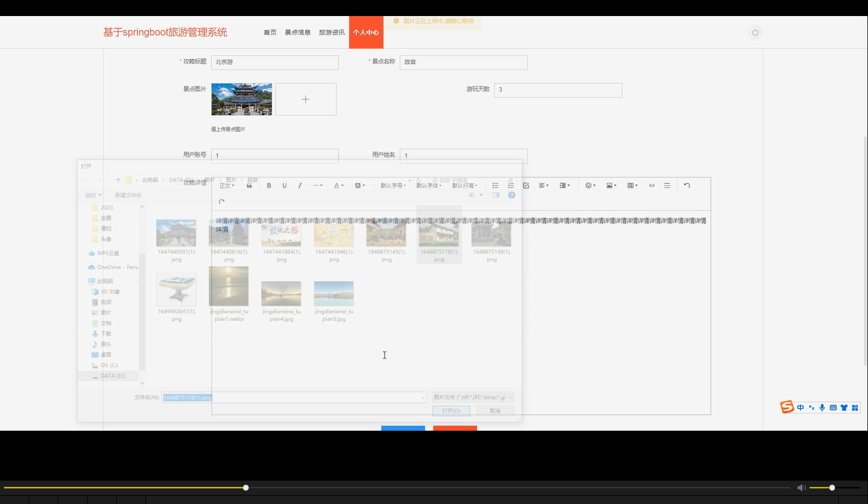
Task: Open the 旅游资讯 nav item
Action: tap(332, 33)
